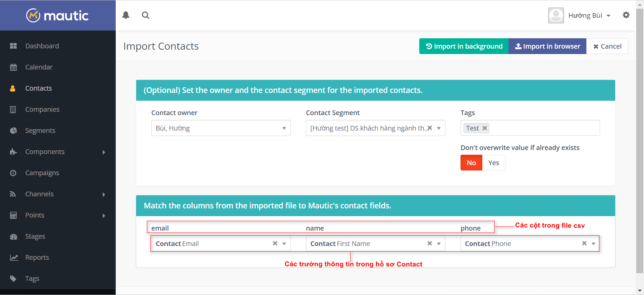Clear the Contact Email field mapping
Screen dimensions: 644x295
tap(275, 243)
